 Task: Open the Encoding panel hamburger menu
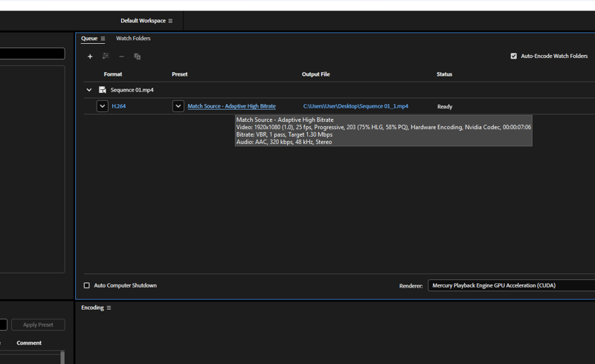[109, 308]
